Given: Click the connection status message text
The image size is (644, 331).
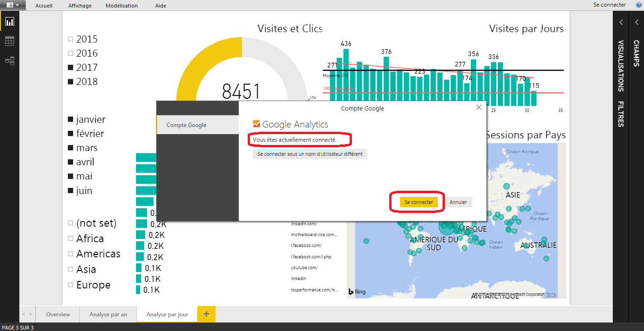Looking at the screenshot, I should tap(294, 140).
